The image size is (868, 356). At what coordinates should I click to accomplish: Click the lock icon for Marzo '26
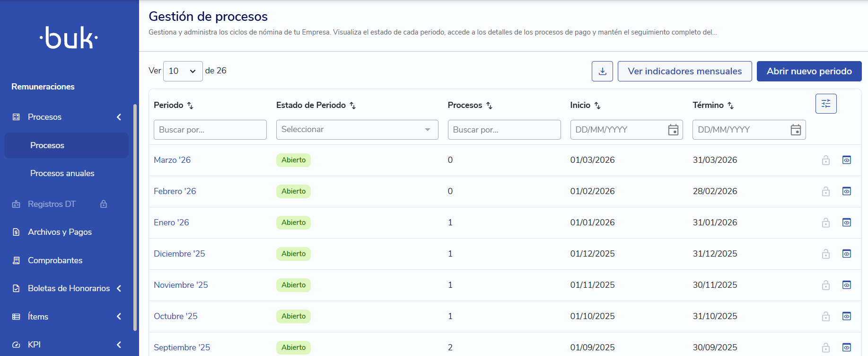click(x=826, y=160)
